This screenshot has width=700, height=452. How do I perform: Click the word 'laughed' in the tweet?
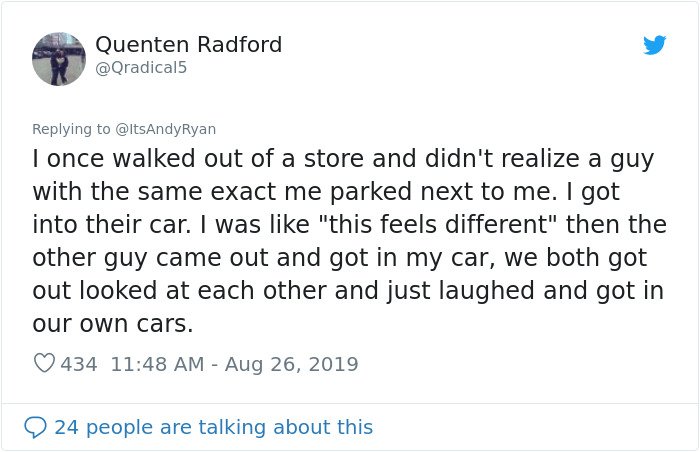tap(486, 291)
